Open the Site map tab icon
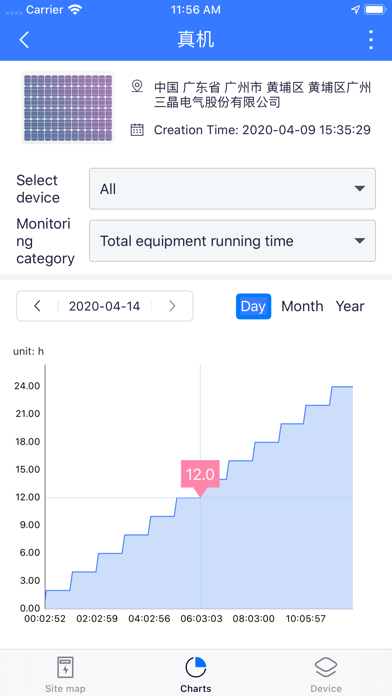Screen dimensions: 392x696 [65, 667]
